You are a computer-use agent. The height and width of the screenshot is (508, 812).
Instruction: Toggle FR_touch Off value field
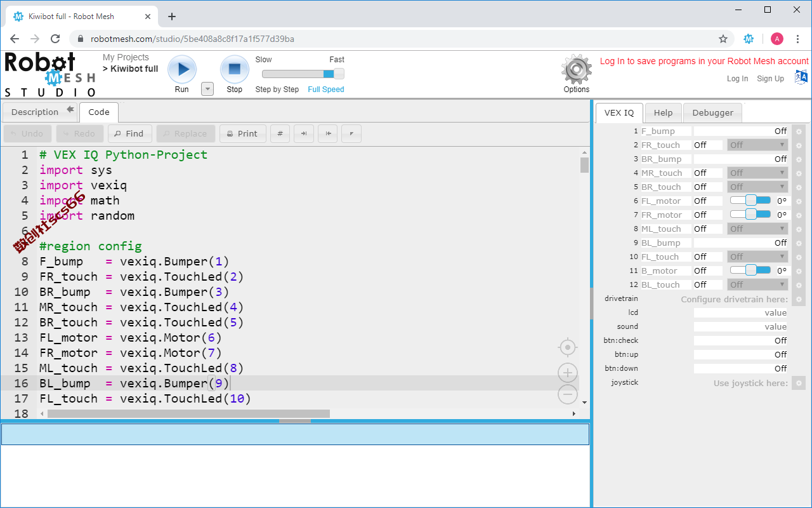click(x=708, y=145)
